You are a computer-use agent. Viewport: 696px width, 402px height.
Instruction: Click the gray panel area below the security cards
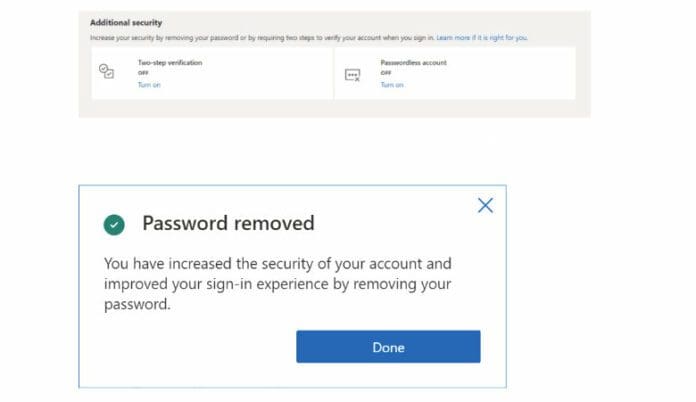(x=330, y=108)
